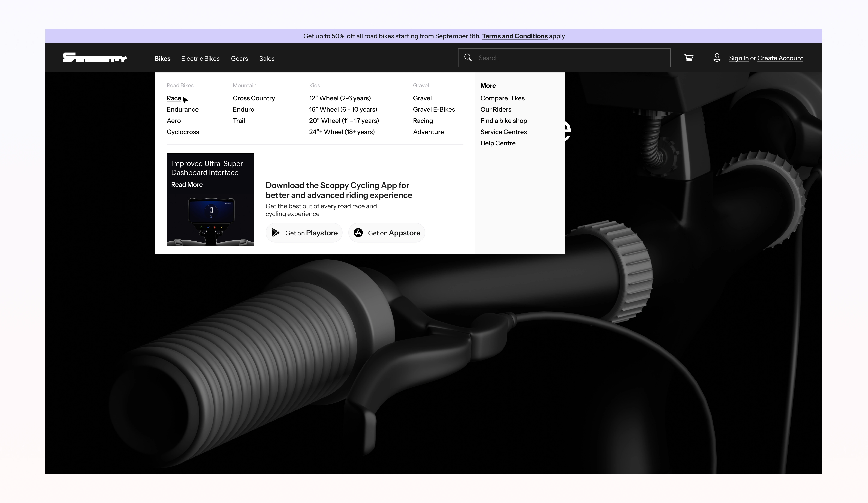
Task: Open Gravel E-Bikes category
Action: coord(434,110)
